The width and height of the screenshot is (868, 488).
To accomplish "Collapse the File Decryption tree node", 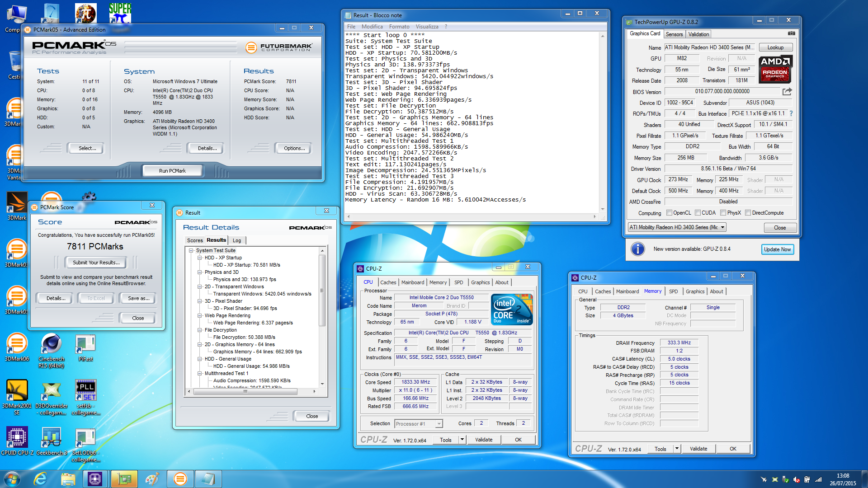I will coord(200,330).
